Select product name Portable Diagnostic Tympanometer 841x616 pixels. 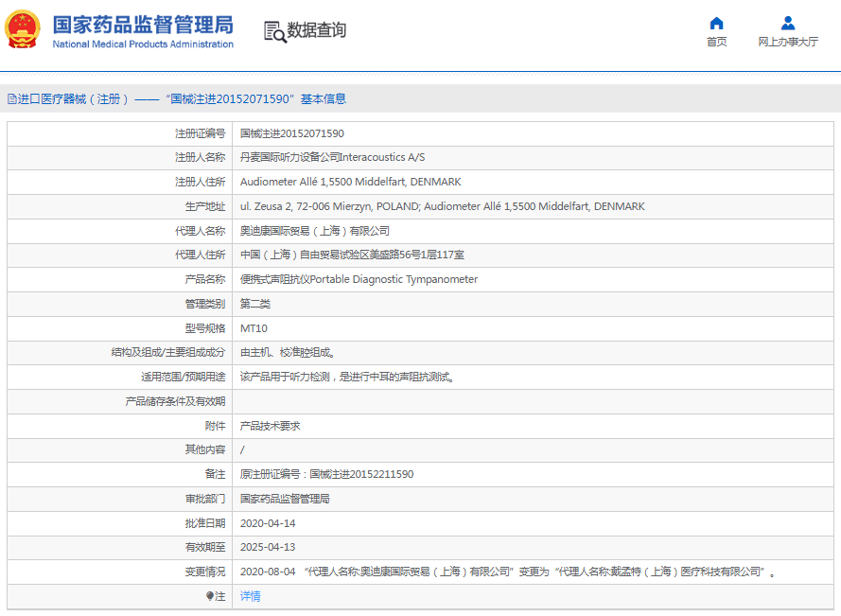point(359,279)
